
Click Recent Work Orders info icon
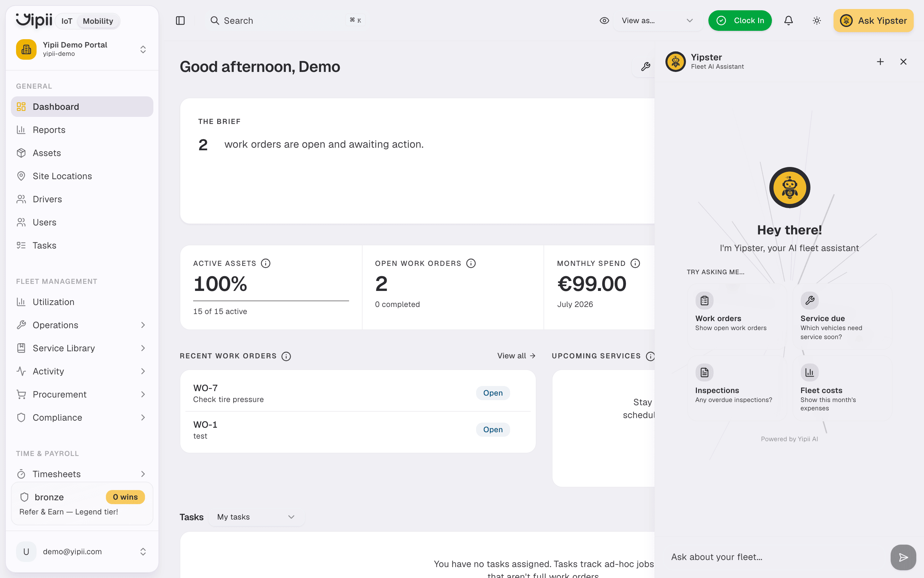(287, 356)
